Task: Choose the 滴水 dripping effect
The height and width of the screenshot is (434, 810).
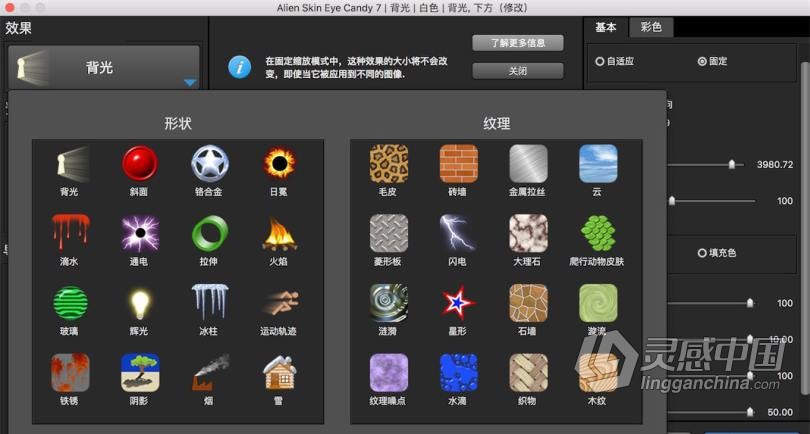Action: click(70, 234)
